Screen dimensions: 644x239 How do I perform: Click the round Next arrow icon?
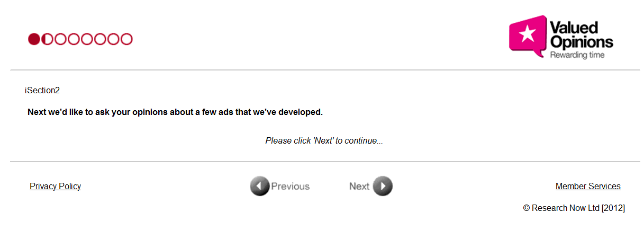coord(383,186)
